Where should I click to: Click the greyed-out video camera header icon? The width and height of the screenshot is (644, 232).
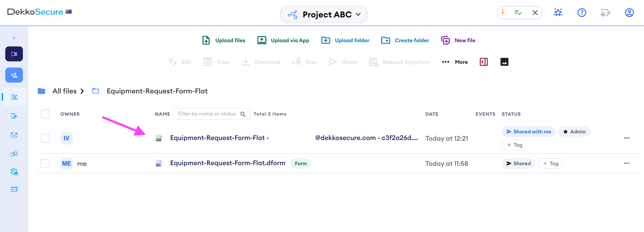606,13
